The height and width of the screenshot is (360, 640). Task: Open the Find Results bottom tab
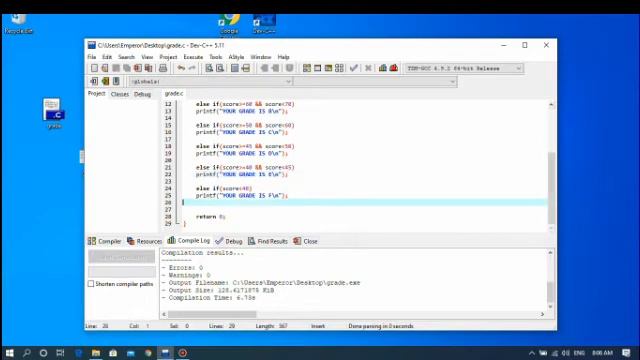[x=268, y=241]
